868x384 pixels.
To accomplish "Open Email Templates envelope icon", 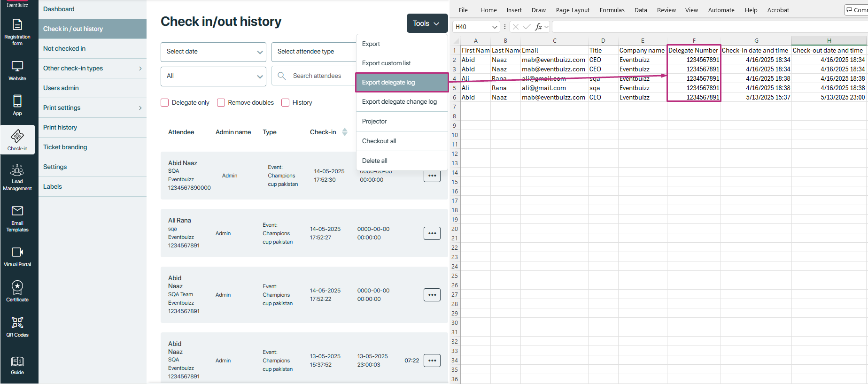I will tap(17, 211).
